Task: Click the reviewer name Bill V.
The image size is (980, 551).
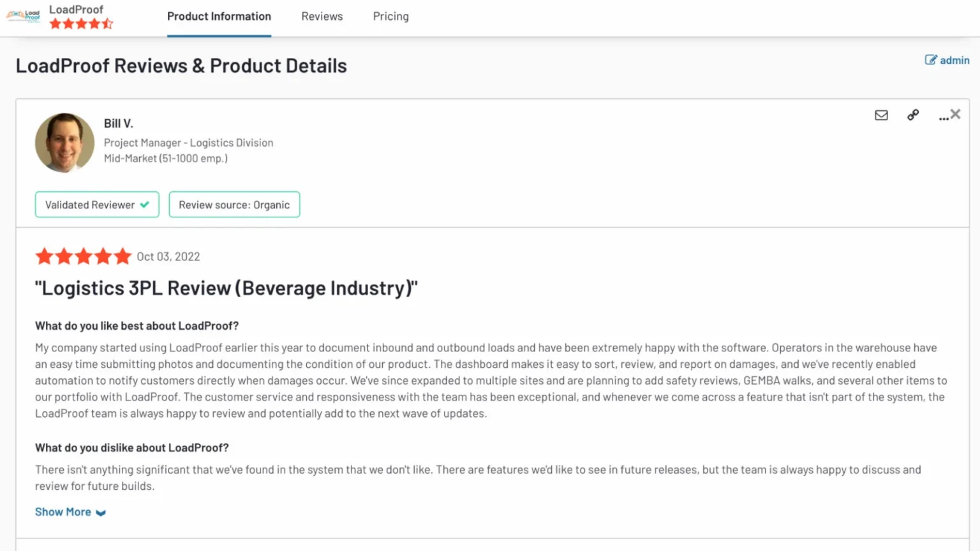Action: coord(119,124)
